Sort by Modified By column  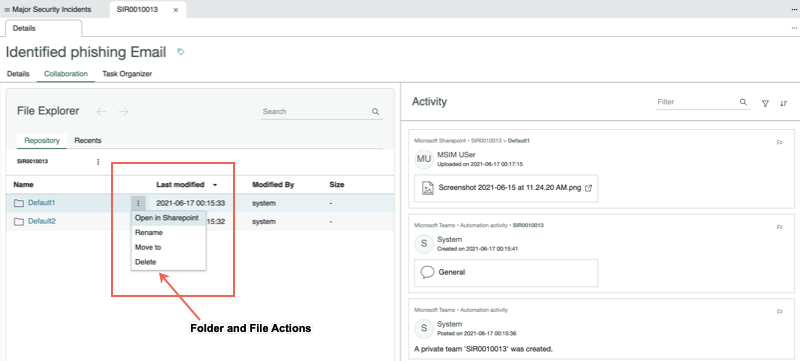click(273, 185)
